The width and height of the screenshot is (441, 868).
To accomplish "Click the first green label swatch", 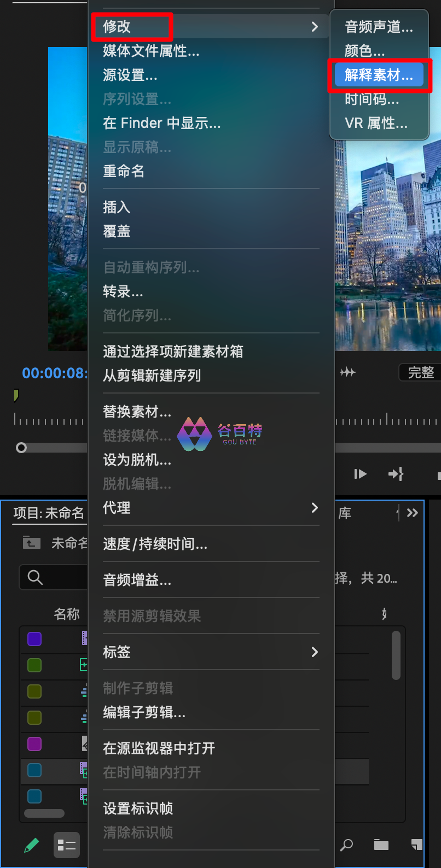I will click(x=34, y=665).
